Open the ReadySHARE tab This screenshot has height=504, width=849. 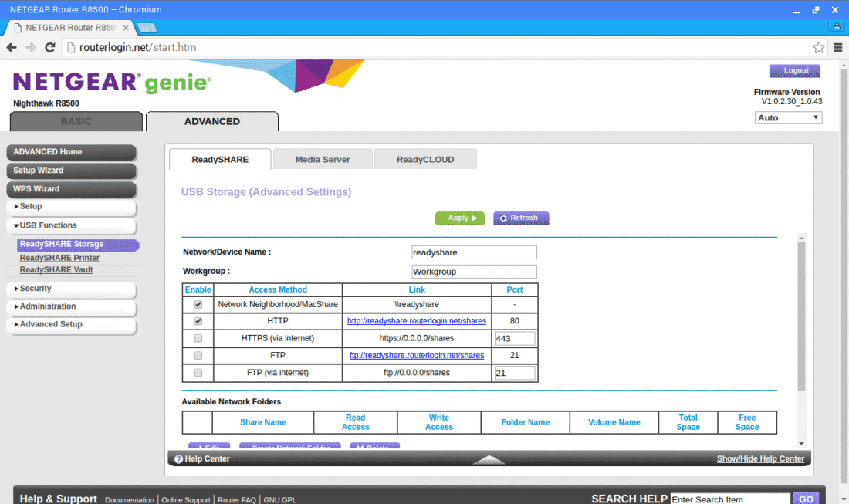coord(220,159)
